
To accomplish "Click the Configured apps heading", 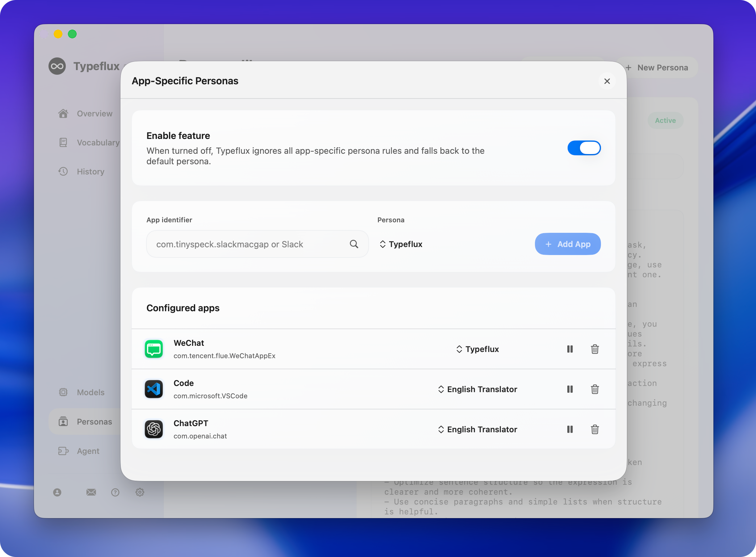I will (x=183, y=308).
